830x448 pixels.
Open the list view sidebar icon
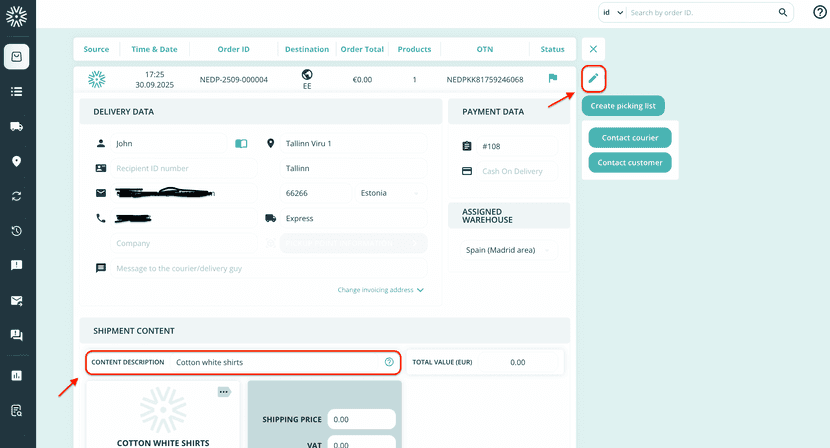(17, 91)
